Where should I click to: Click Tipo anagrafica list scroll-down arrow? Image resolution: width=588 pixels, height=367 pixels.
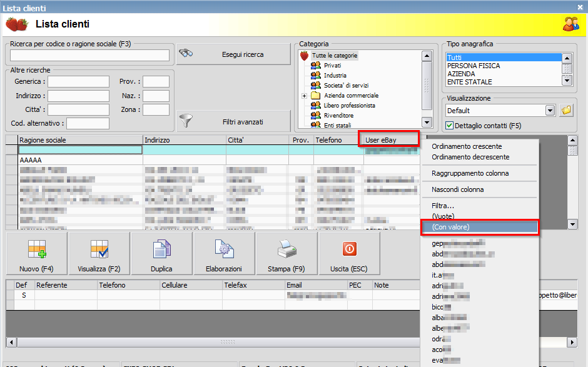point(567,80)
